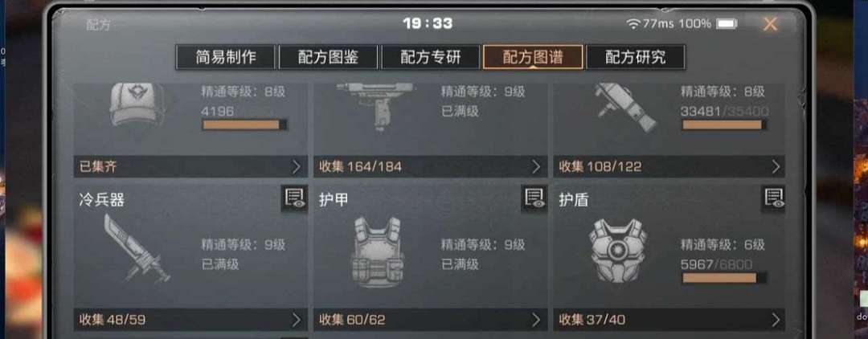Check the 100% battery indicator icon
Image resolution: width=868 pixels, height=339 pixels.
727,24
